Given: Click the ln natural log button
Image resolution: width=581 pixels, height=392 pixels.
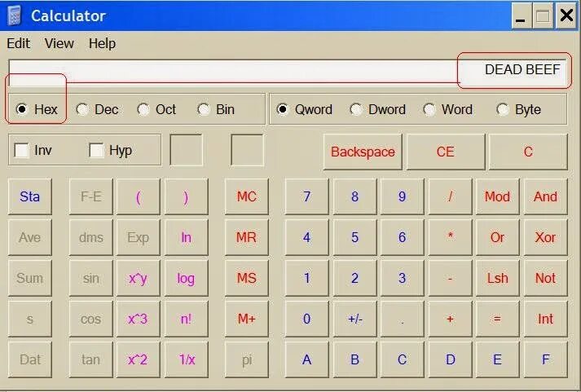Looking at the screenshot, I should (186, 237).
